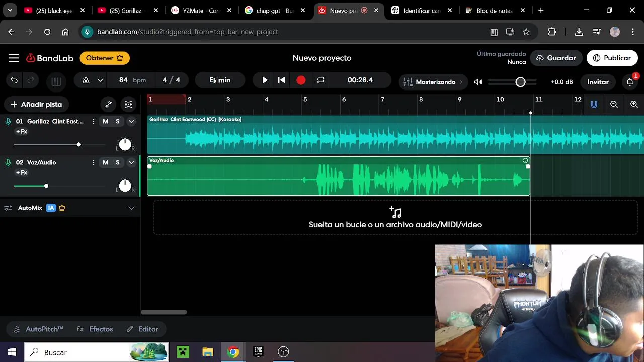Toggle loop cycle mode
Screen dimensions: 644x362
tap(320, 80)
